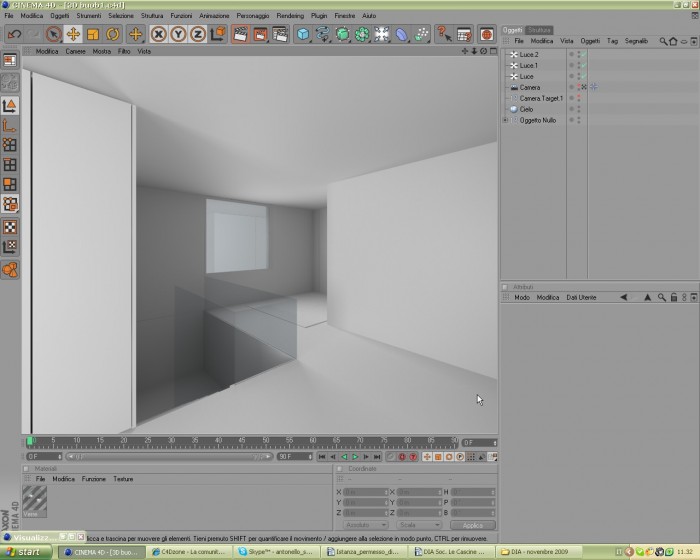Toggle the Z axis lock
The image size is (700, 560).
click(x=198, y=34)
